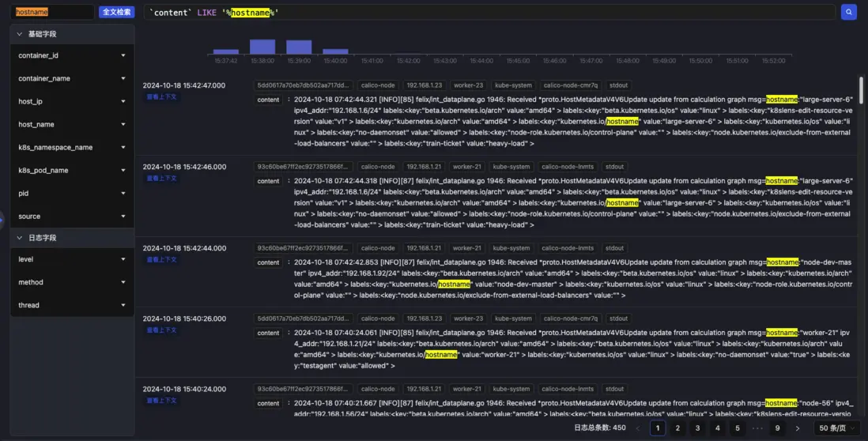Open 查看上下文 for the 15:40:26 log

[161, 330]
